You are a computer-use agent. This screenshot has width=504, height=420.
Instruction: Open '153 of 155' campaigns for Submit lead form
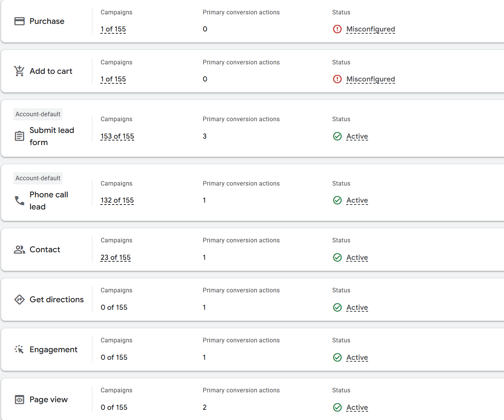point(117,136)
